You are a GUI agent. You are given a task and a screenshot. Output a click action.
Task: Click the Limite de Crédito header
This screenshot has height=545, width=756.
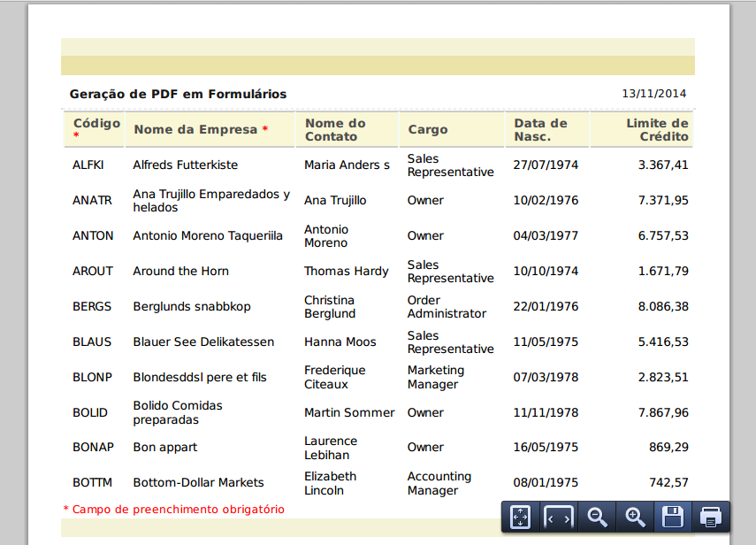pos(656,130)
